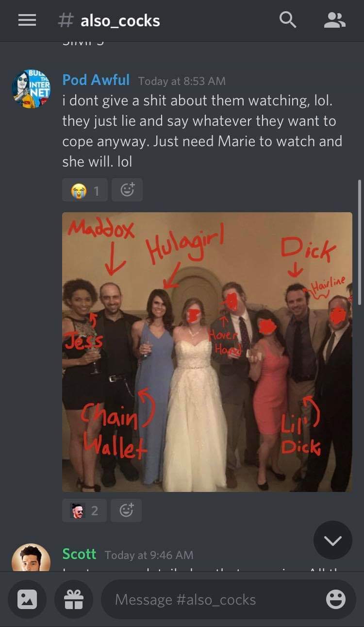This screenshot has width=364, height=627.
Task: Click the 8:53 AM message timestamp
Action: pyautogui.click(x=182, y=81)
